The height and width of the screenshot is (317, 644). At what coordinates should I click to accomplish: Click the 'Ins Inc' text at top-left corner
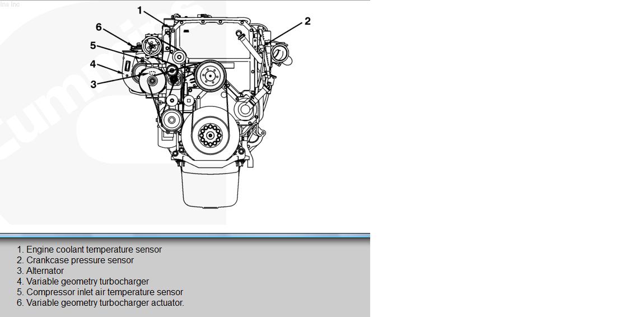pos(10,4)
